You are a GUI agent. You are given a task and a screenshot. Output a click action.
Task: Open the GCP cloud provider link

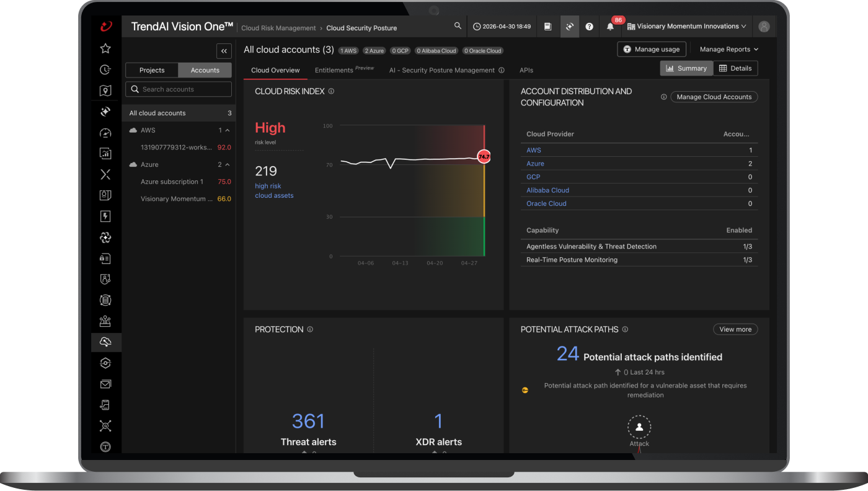[533, 177]
